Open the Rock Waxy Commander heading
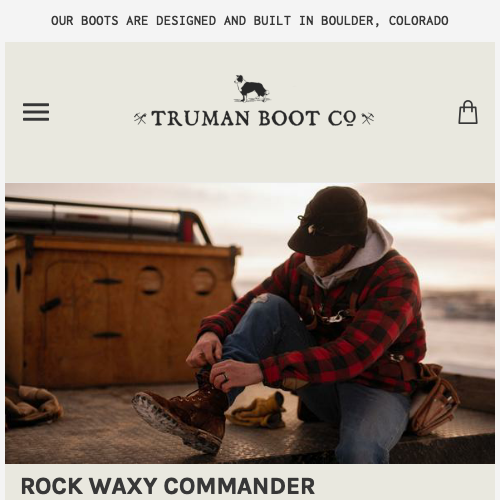 pyautogui.click(x=168, y=486)
